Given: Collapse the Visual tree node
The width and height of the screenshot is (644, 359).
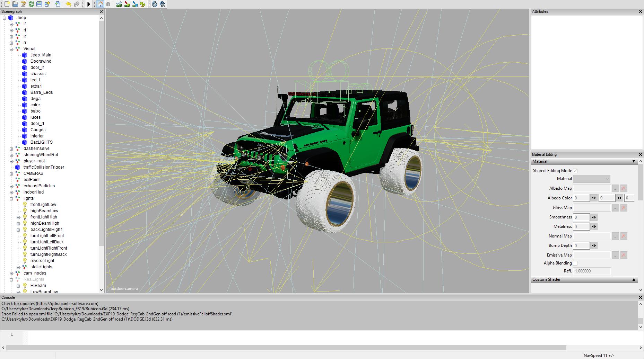Looking at the screenshot, I should 11,49.
